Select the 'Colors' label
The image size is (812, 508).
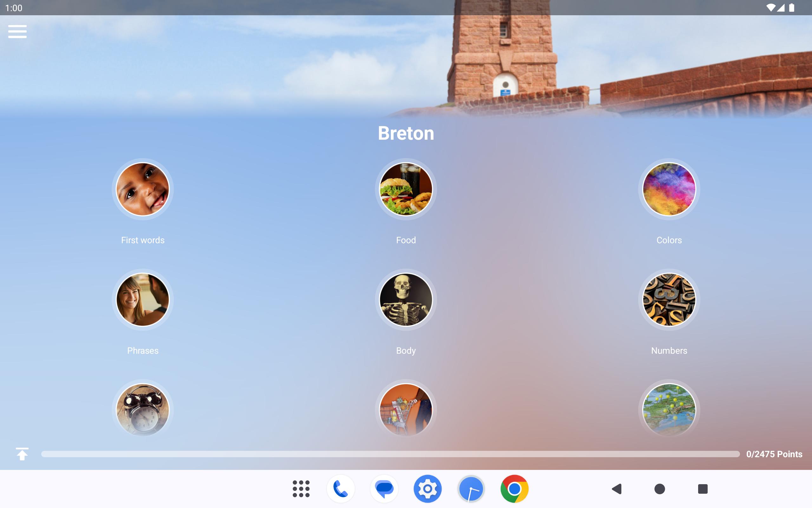pos(669,240)
